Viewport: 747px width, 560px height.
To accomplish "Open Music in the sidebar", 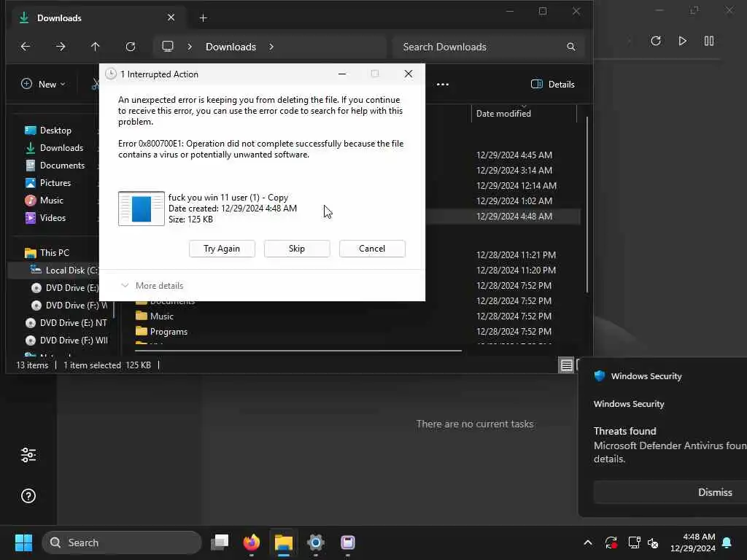I will click(x=52, y=201).
